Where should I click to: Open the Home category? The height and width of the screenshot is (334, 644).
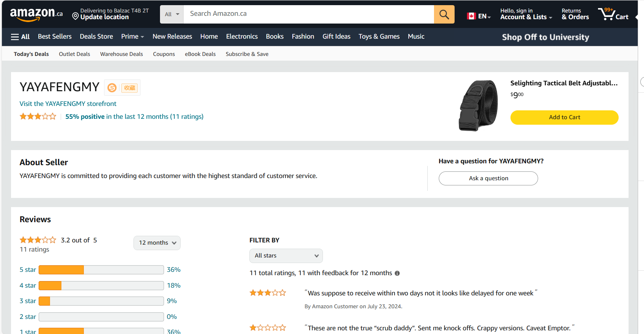tap(209, 36)
